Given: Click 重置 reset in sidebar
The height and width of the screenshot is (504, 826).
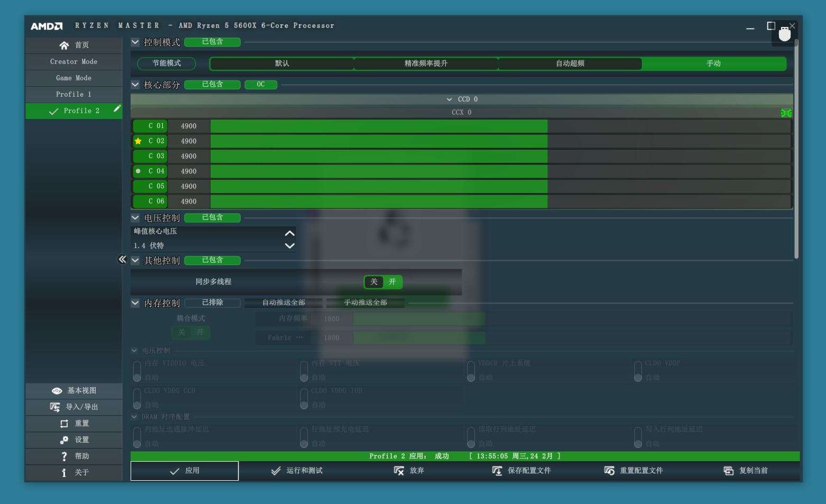Looking at the screenshot, I should coord(74,423).
